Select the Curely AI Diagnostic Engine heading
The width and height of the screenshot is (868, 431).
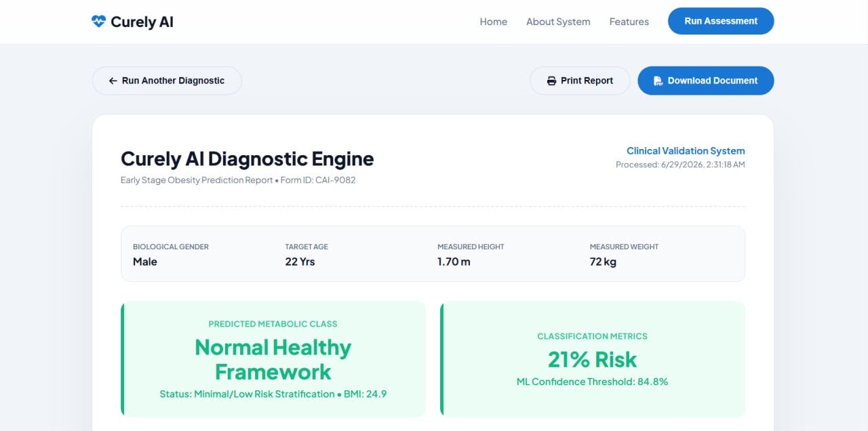tap(248, 159)
